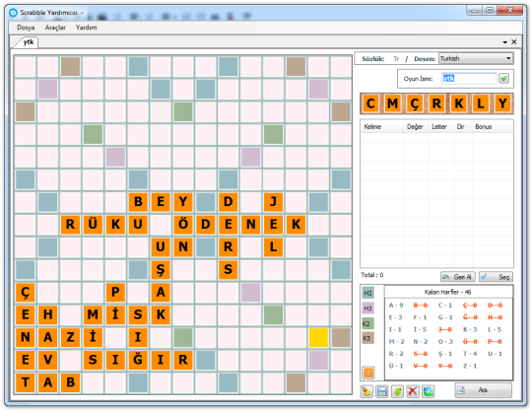Click the P tile on the board
This screenshot has width=532, height=411.
coord(115,292)
